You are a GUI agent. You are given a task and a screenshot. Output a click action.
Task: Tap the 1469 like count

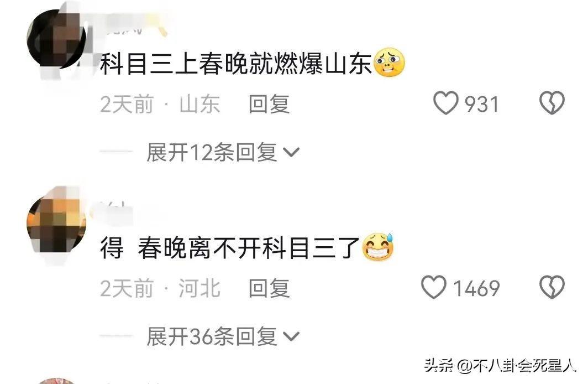pos(476,288)
